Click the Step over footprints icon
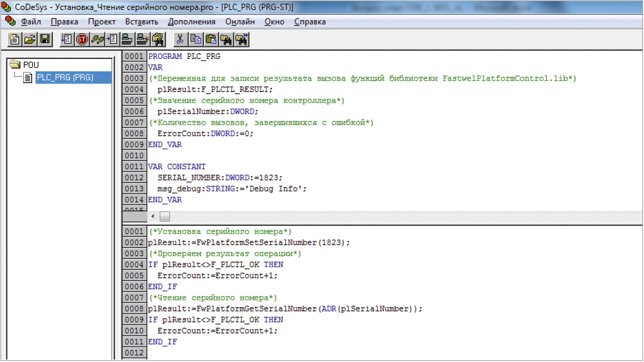The height and width of the screenshot is (362, 644). coord(97,39)
